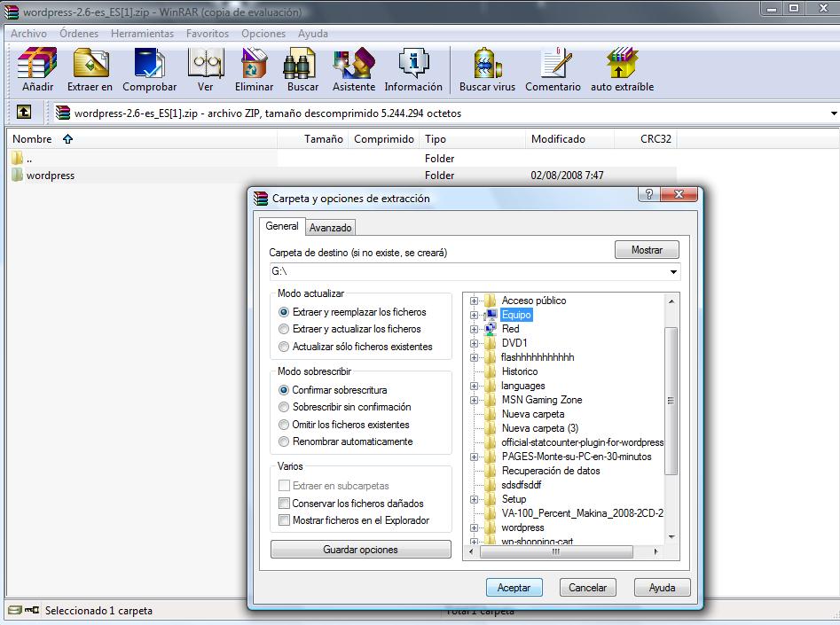840x625 pixels.
Task: Click the Cancelar button
Action: (588, 588)
